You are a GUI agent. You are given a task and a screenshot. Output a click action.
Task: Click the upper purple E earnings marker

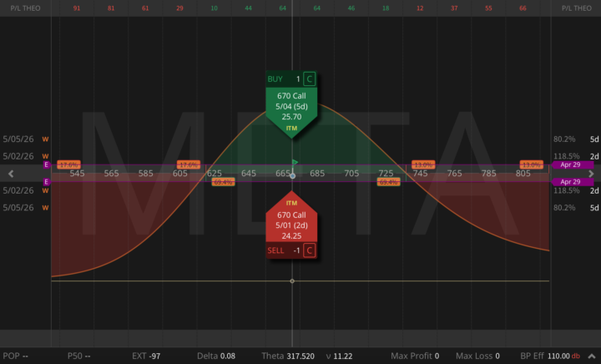[47, 164]
